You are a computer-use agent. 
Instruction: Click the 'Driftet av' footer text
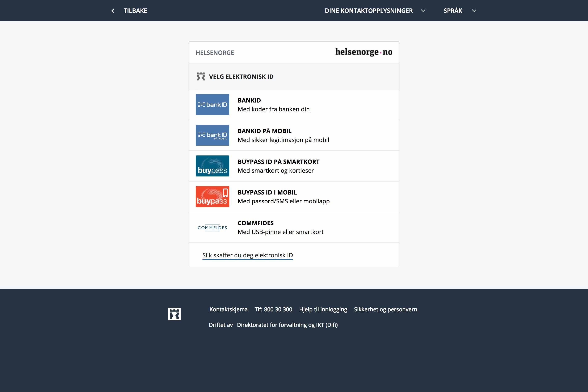(221, 325)
